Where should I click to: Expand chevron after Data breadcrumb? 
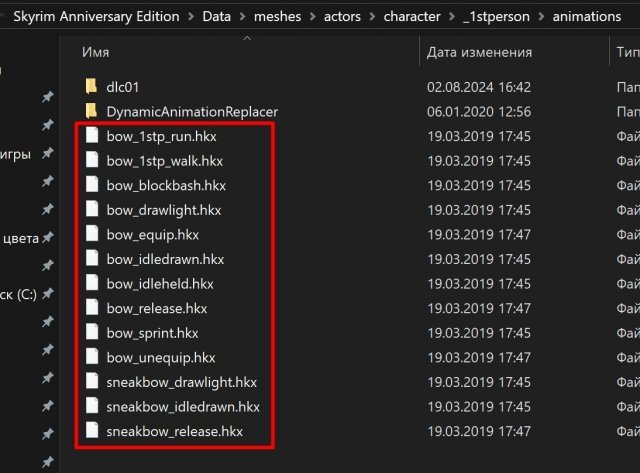coord(242,17)
